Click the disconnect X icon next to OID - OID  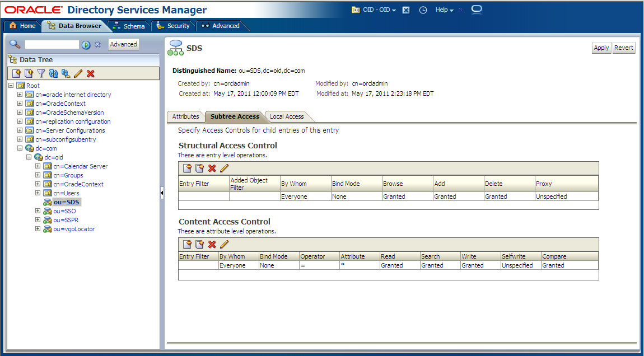click(406, 10)
